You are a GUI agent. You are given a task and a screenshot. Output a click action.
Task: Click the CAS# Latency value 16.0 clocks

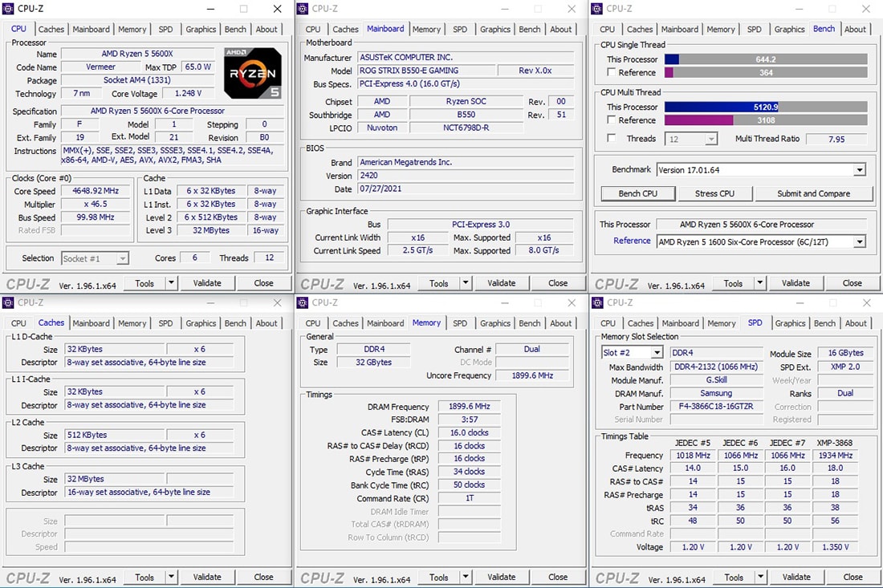[469, 432]
